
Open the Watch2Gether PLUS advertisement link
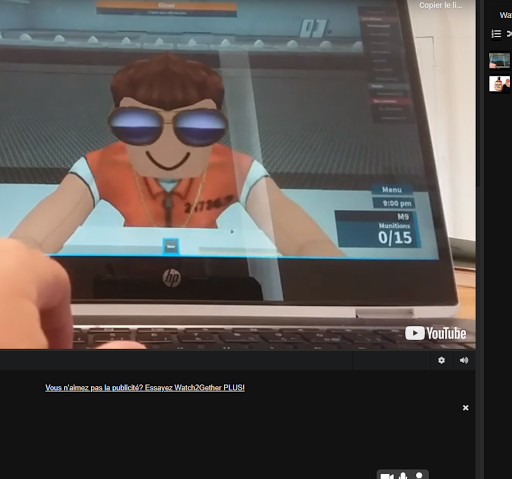tap(145, 388)
